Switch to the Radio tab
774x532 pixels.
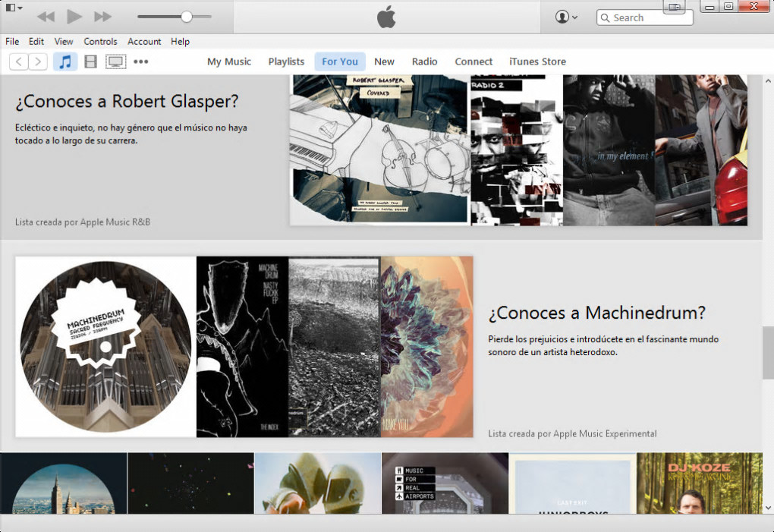pyautogui.click(x=424, y=61)
